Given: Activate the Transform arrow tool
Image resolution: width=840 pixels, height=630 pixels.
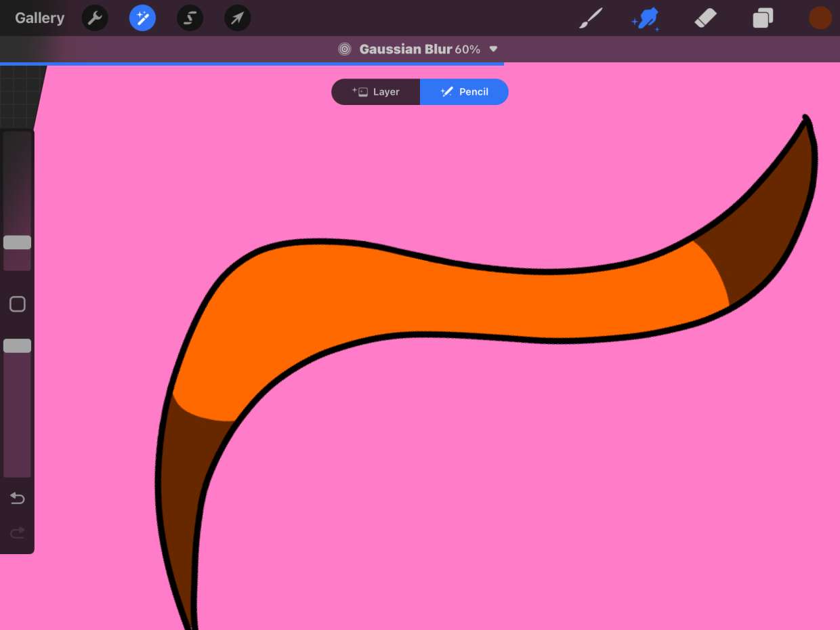Looking at the screenshot, I should click(x=237, y=18).
